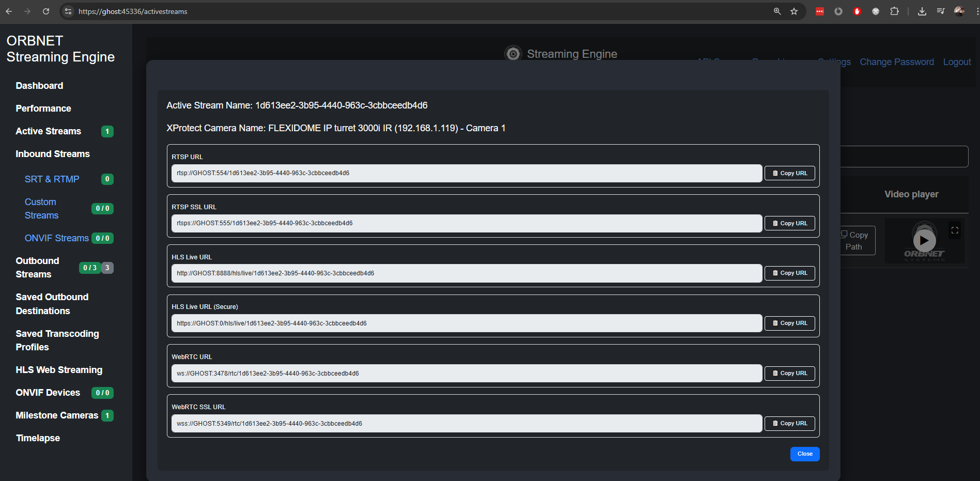The image size is (980, 481).
Task: Open Saved Outbound Destinations
Action: tap(52, 304)
